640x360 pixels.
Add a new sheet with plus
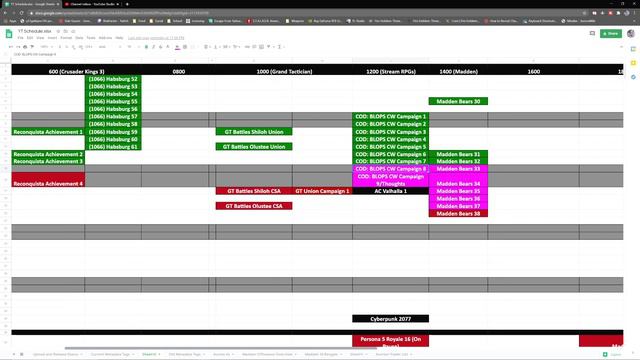pyautogui.click(x=13, y=354)
